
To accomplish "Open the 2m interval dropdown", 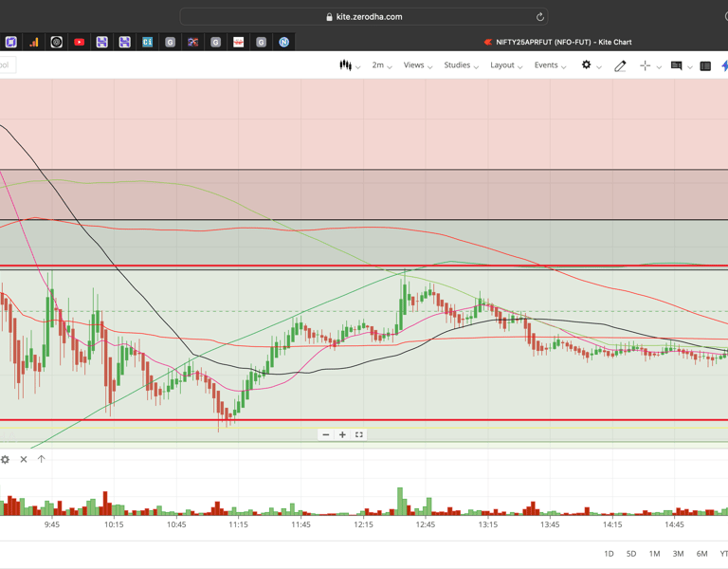I will 382,65.
